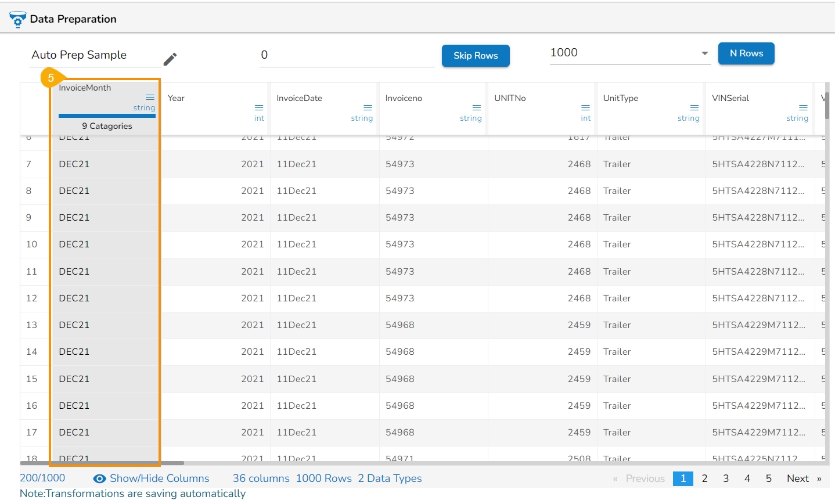Click the pencil edit icon beside Auto Prep Sample
This screenshot has height=504, width=835.
[170, 59]
